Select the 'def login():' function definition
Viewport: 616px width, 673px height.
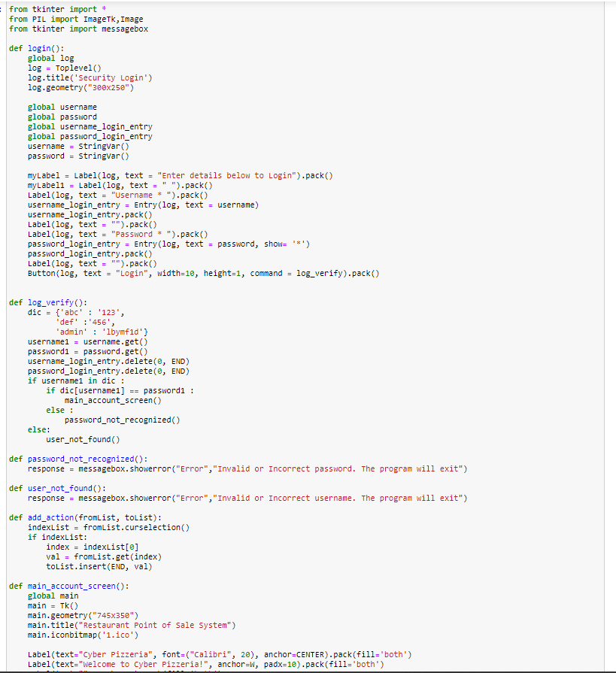[44, 47]
